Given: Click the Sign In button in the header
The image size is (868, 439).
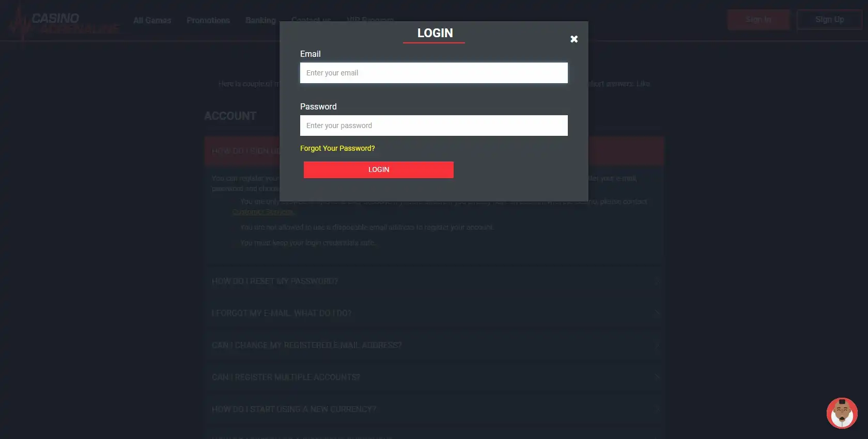Looking at the screenshot, I should (x=758, y=20).
